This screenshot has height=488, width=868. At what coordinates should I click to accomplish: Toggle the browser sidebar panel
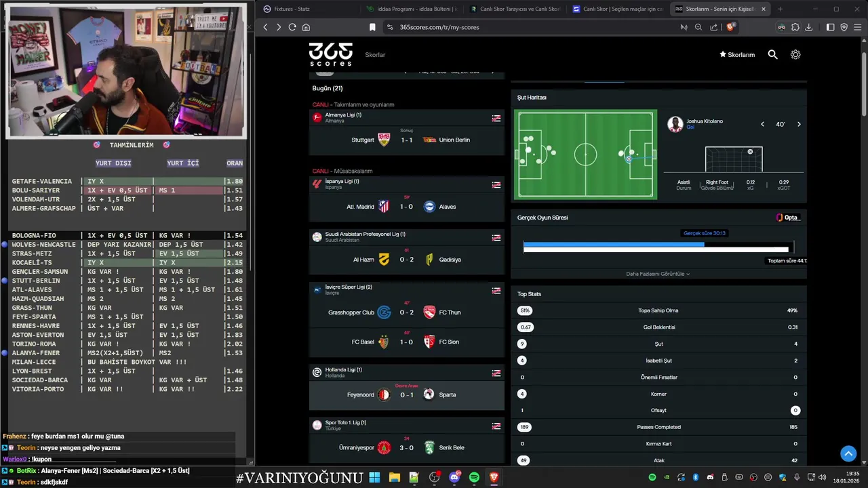pyautogui.click(x=831, y=27)
